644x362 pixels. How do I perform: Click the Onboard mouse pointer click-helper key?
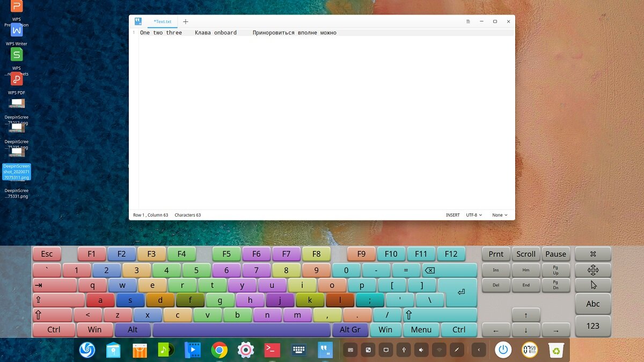pyautogui.click(x=593, y=285)
